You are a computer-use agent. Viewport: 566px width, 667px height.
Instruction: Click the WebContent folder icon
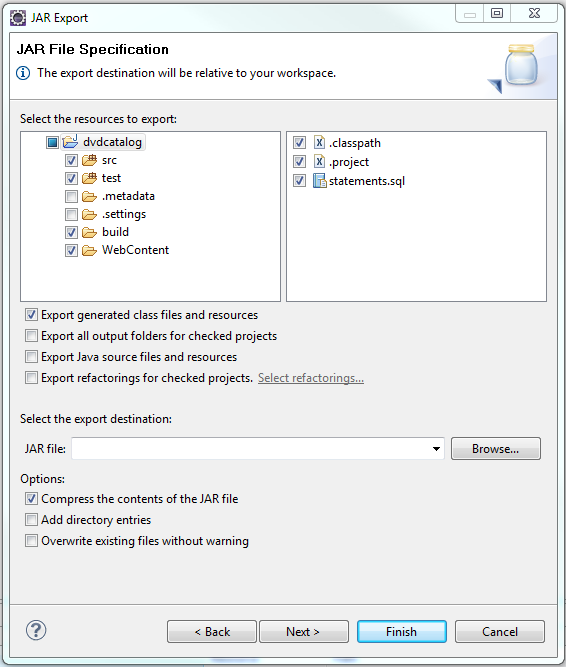pos(89,251)
